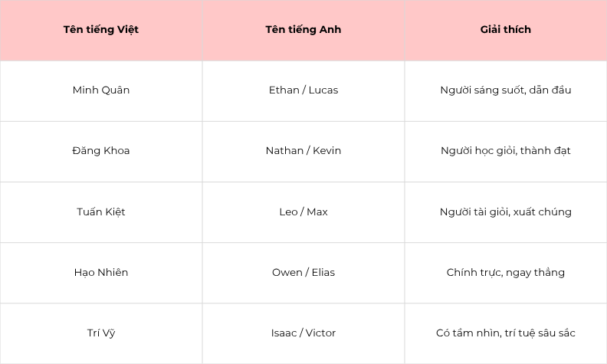Click the 'Hạo Nhiên' name cell
The image size is (607, 364).
click(x=101, y=273)
